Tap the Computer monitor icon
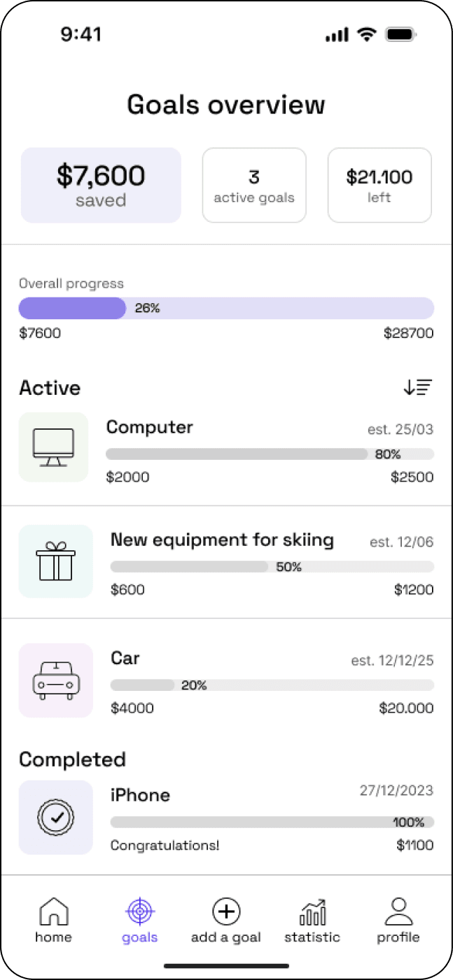 coord(53,447)
